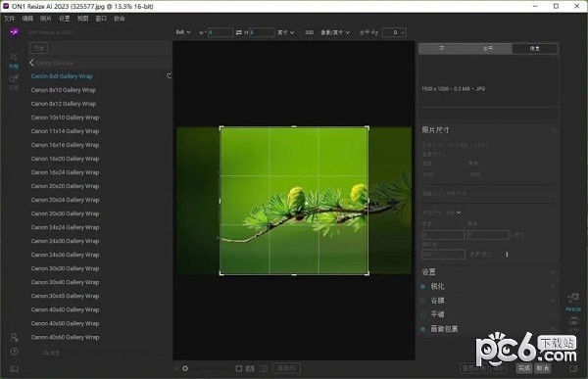The height and width of the screenshot is (379, 588).
Task: Click the search icon in presets panel
Action: [x=46, y=353]
